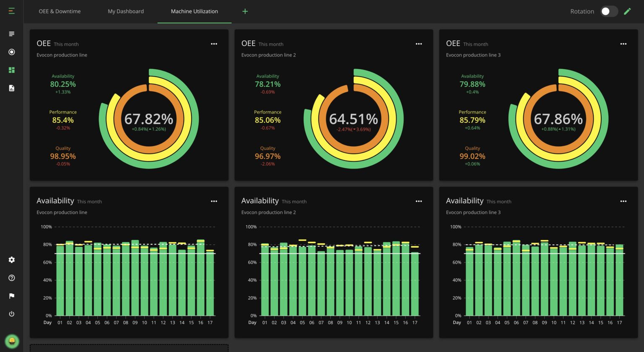Switch to OEE & Downtime tab

[60, 11]
